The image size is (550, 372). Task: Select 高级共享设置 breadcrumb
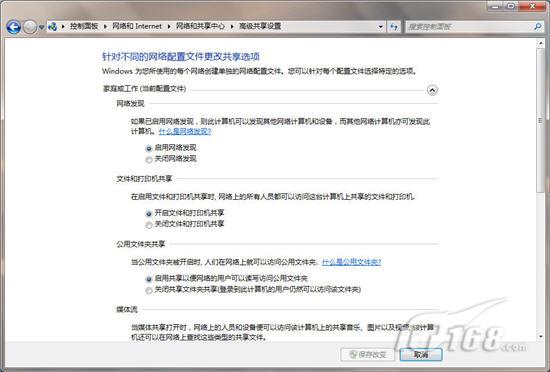click(260, 26)
